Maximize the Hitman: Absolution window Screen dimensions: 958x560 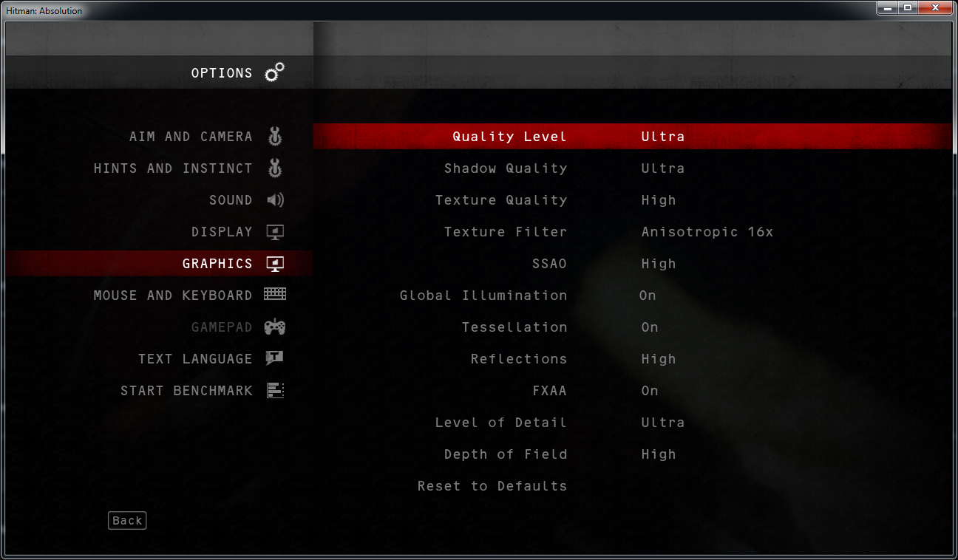coord(907,8)
